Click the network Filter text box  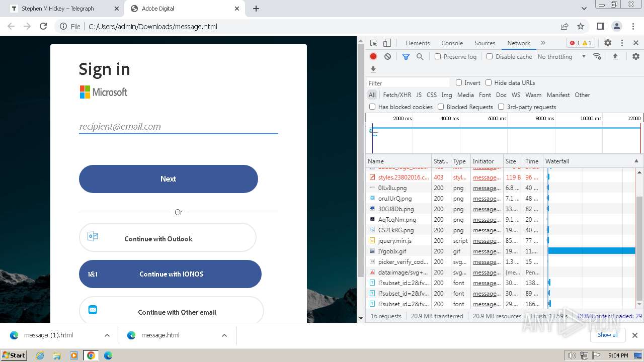pyautogui.click(x=408, y=83)
